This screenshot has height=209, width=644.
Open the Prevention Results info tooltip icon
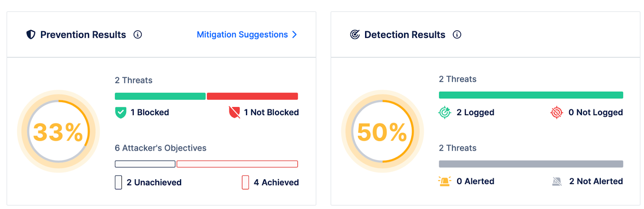[138, 35]
